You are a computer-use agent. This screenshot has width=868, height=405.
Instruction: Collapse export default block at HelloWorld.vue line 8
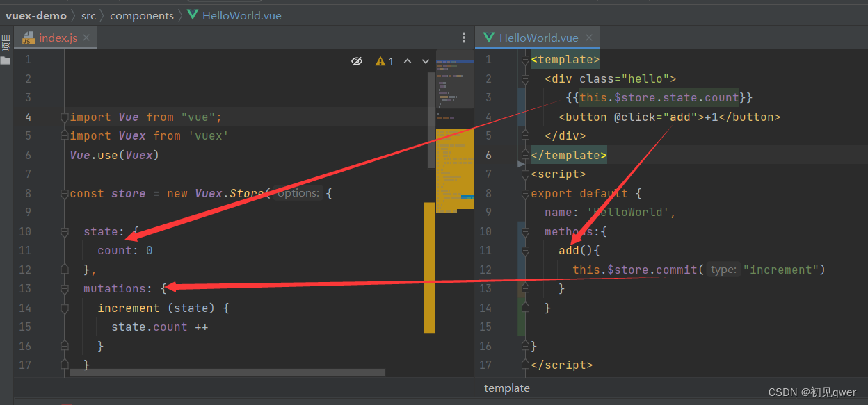(525, 193)
